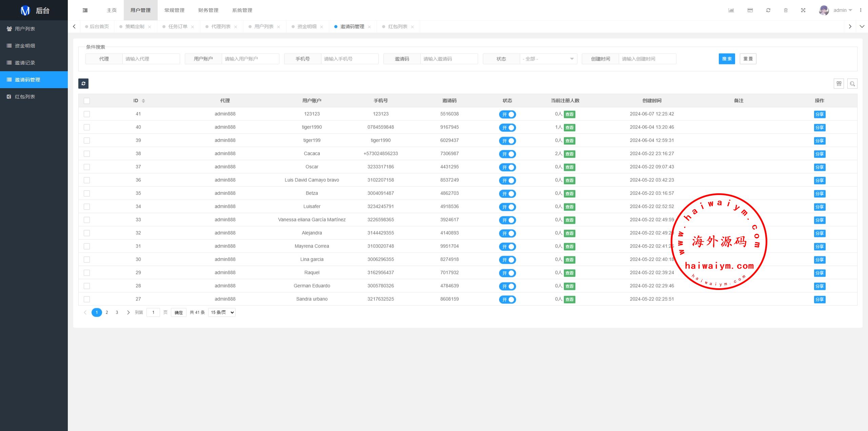The image size is (868, 431).
Task: Click the blue 搜索 button
Action: [727, 59]
